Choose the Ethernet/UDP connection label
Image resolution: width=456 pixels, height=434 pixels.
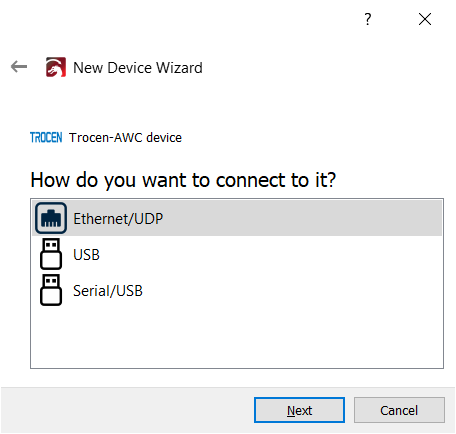coord(118,219)
